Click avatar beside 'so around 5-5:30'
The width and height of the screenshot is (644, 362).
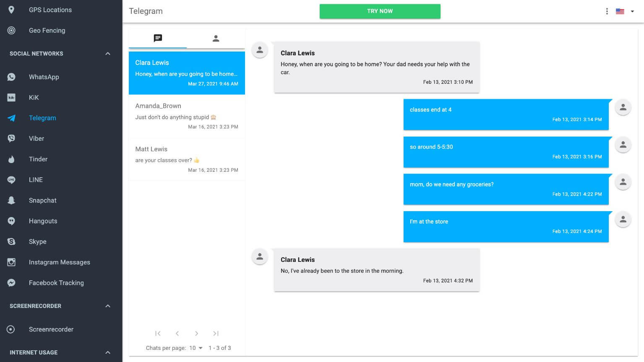click(623, 145)
